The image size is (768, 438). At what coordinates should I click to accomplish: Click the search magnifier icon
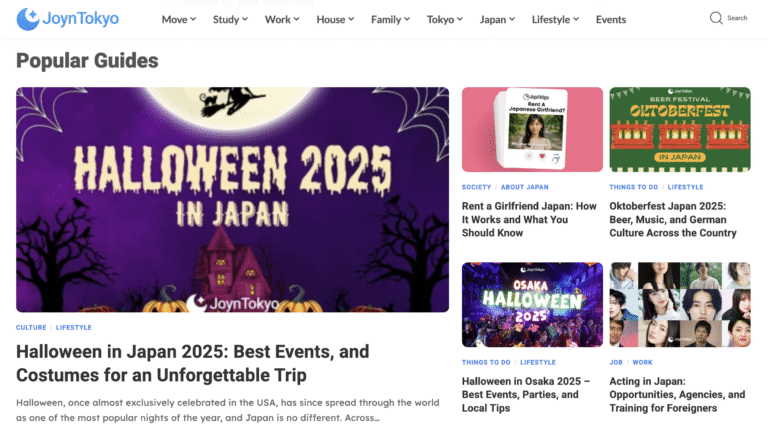point(716,18)
